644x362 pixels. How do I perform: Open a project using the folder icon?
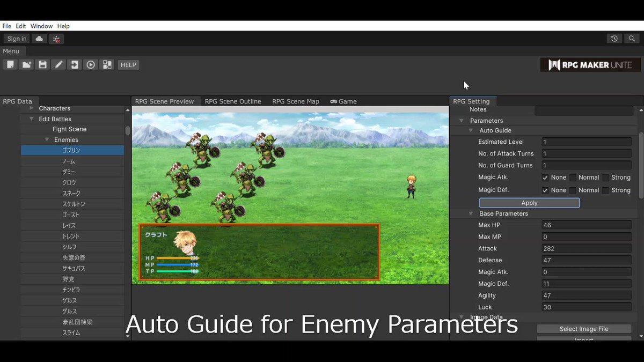26,64
